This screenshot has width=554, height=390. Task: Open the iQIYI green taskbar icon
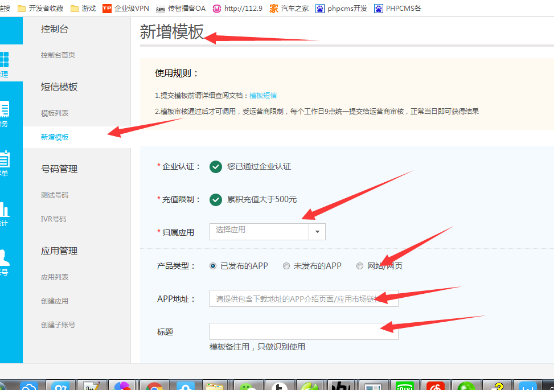click(x=405, y=386)
